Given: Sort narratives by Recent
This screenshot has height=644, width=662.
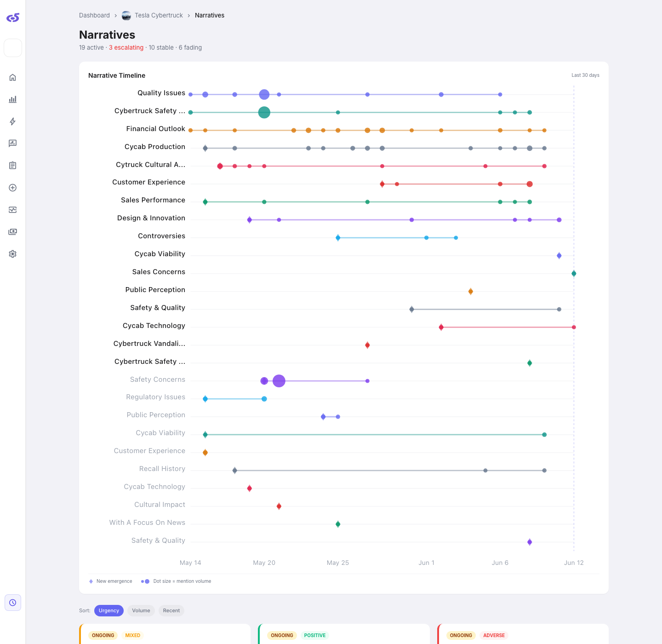Looking at the screenshot, I should (171, 610).
